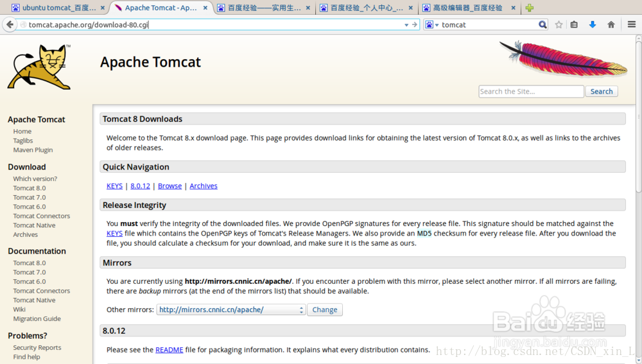Open Archives under Download sidebar
The image size is (642, 364).
(x=26, y=234)
